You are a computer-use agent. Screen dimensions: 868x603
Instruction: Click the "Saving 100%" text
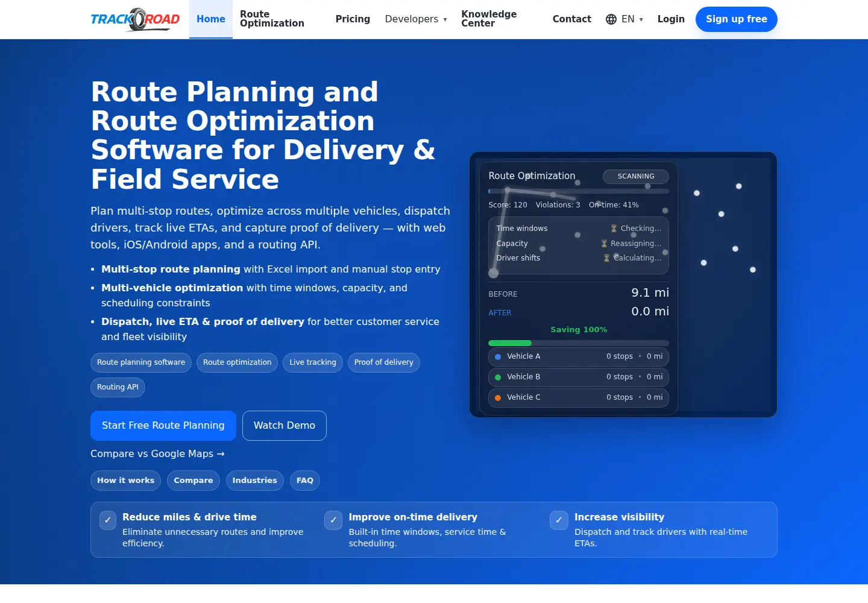pos(579,330)
